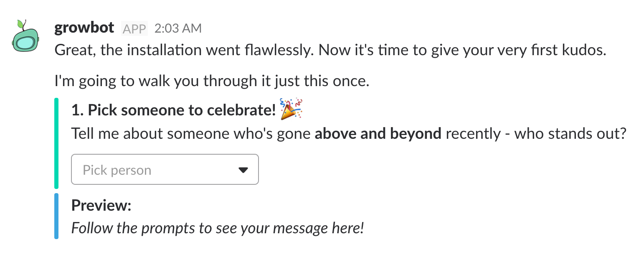Click the black dropdown arrow in the person picker
This screenshot has width=644, height=255.
tap(243, 170)
